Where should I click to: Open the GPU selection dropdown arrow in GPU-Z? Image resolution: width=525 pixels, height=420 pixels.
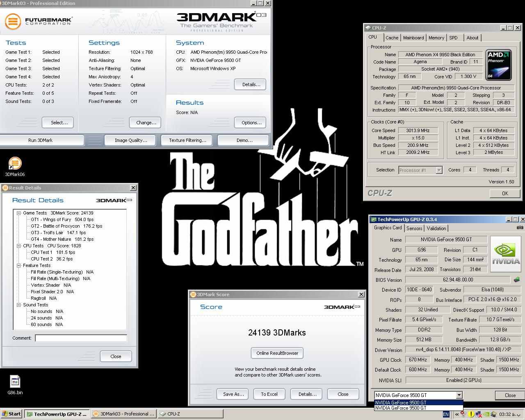(x=459, y=395)
